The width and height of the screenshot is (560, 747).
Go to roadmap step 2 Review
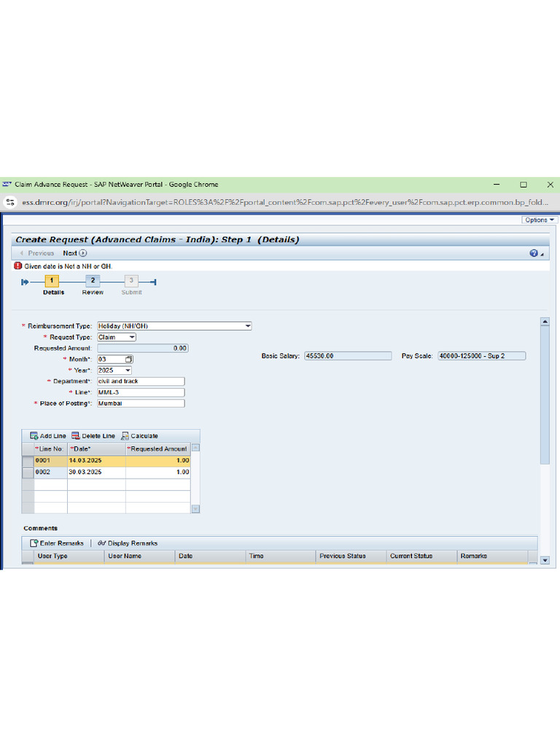[93, 281]
